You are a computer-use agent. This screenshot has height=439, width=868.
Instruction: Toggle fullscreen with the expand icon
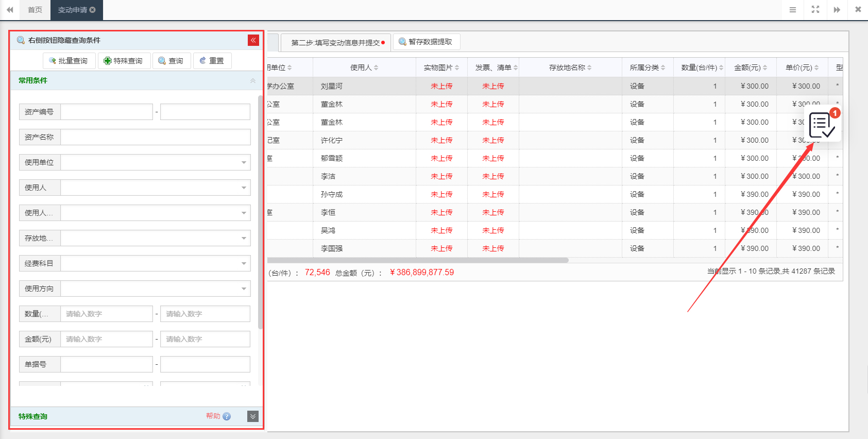[815, 10]
